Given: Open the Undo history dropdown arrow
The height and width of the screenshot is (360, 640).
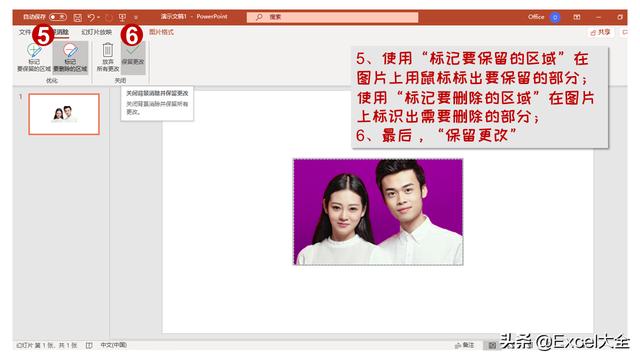Looking at the screenshot, I should [99, 17].
